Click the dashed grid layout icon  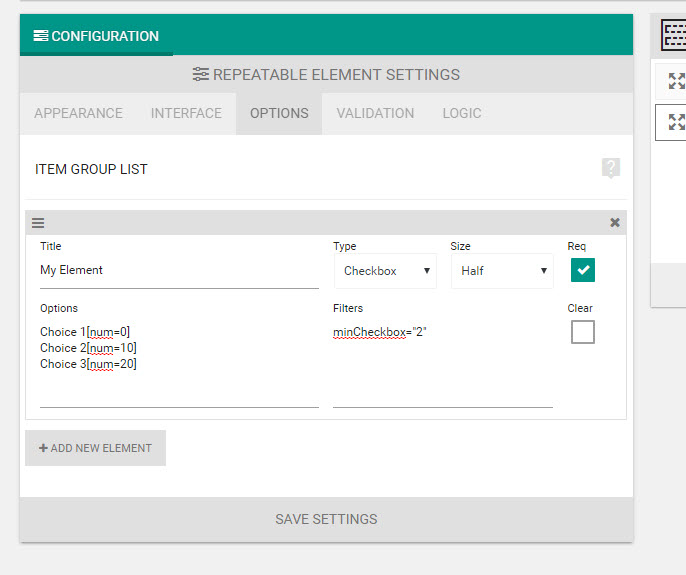tap(674, 35)
